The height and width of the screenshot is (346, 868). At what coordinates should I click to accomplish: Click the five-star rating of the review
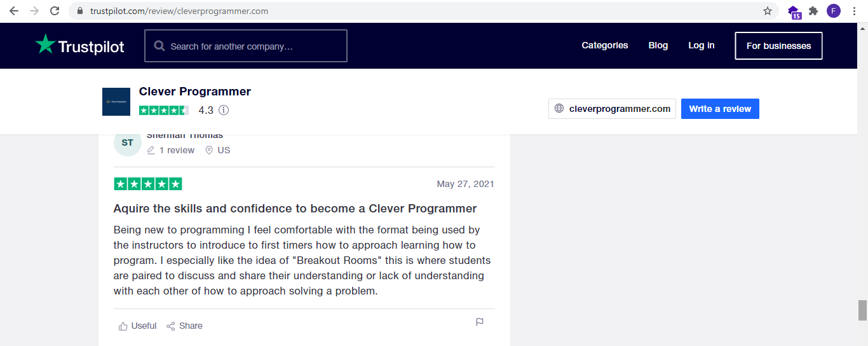(148, 184)
